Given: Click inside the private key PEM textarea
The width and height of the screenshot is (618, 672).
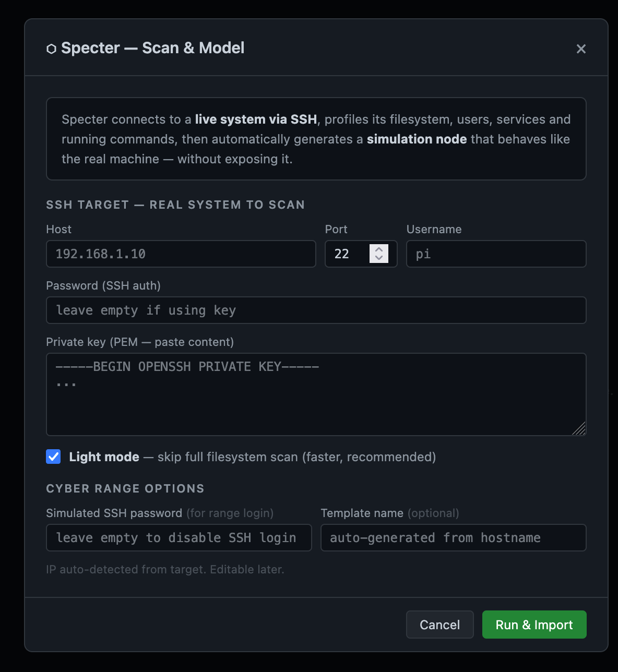Looking at the screenshot, I should 316,394.
